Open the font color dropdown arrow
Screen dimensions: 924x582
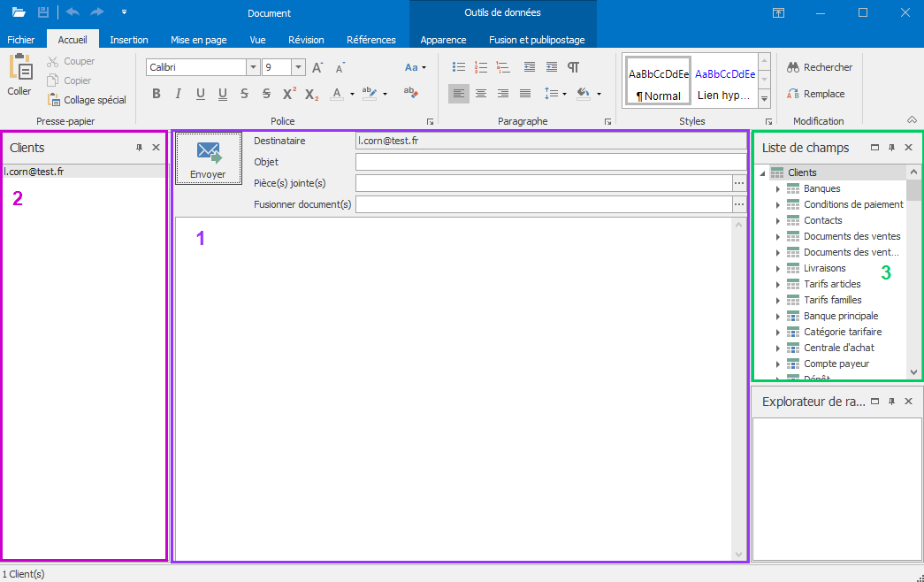352,94
